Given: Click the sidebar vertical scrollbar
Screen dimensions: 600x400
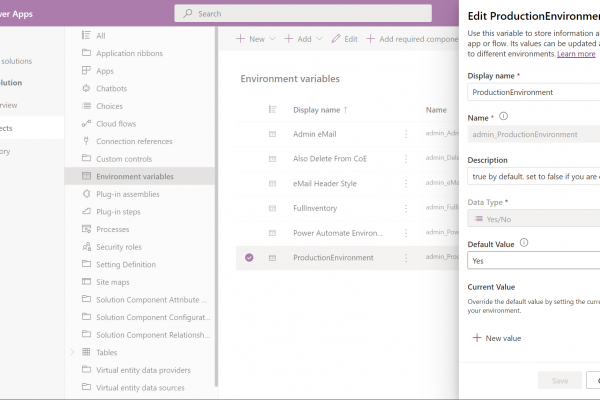Looking at the screenshot, I should 217,207.
